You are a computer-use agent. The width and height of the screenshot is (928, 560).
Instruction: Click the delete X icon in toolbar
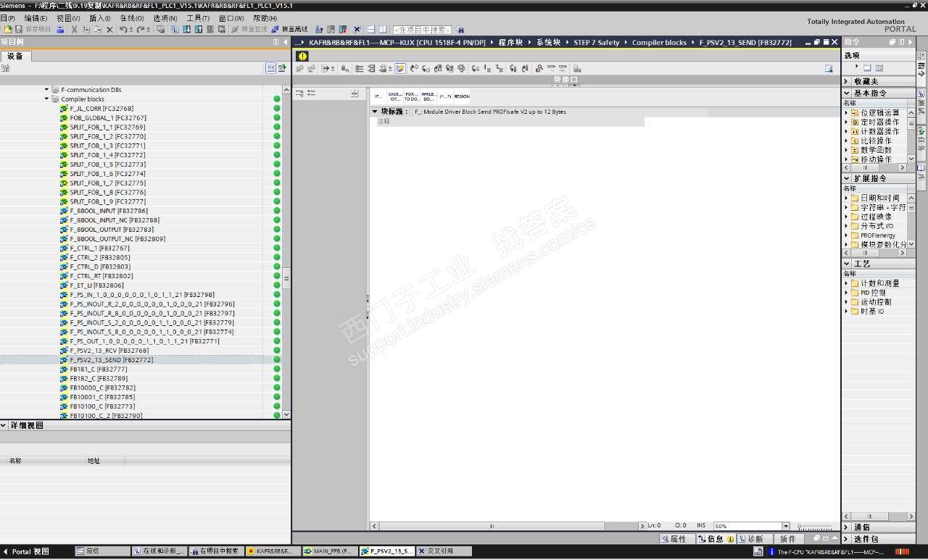point(109,30)
